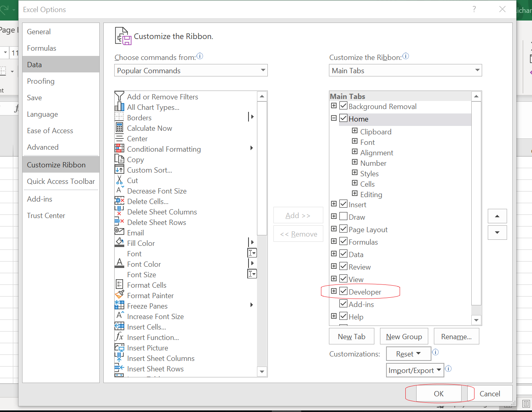Image resolution: width=532 pixels, height=412 pixels.
Task: Click the Insert Picture icon
Action: tap(119, 348)
